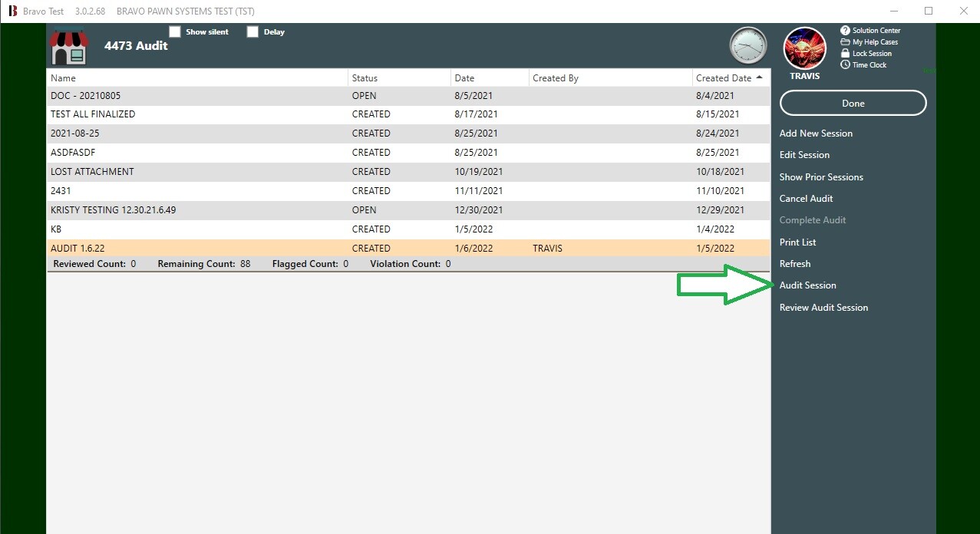This screenshot has width=980, height=534.
Task: Click the 10/18/2021 created date cell
Action: (x=720, y=172)
